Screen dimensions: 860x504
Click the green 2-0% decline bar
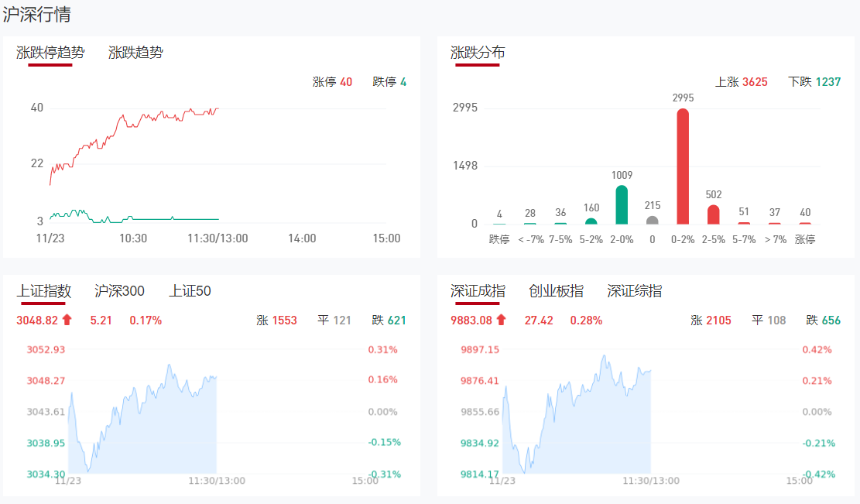coord(622,205)
